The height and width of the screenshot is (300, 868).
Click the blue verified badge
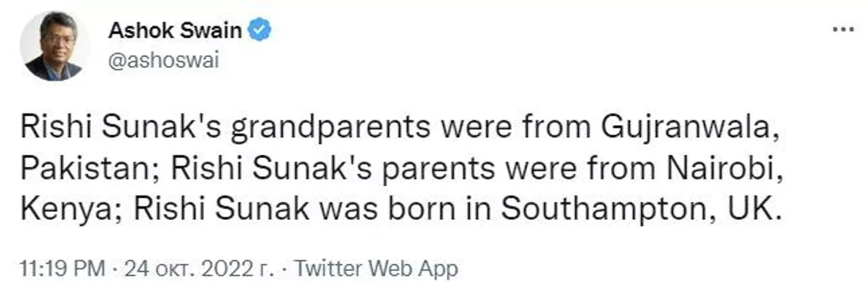coord(260,31)
